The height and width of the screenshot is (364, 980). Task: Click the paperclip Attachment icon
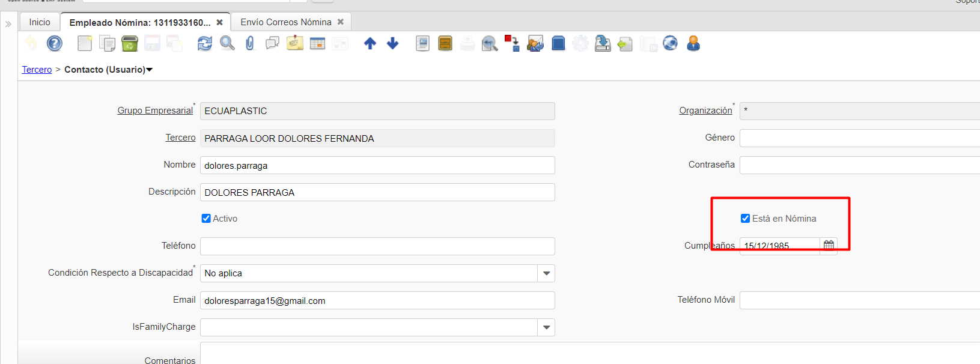click(250, 43)
